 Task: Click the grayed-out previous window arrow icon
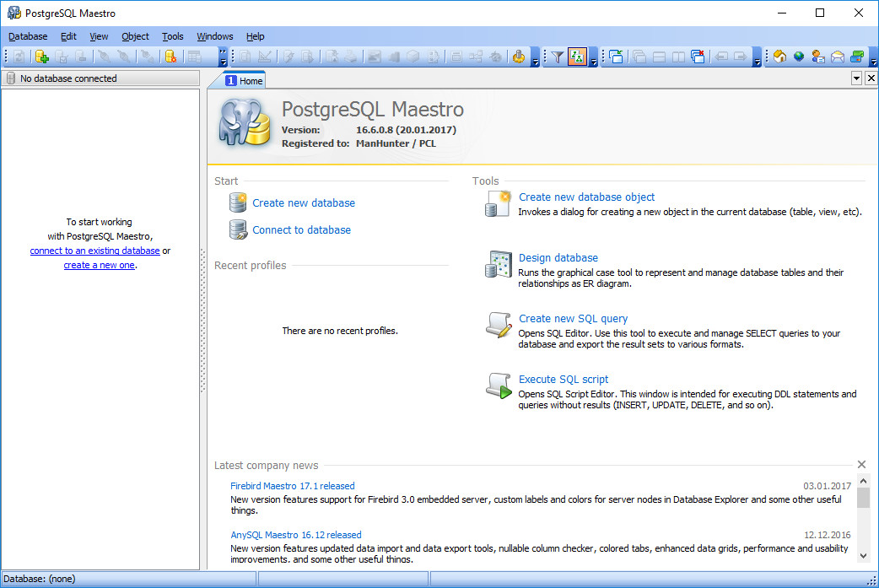coord(721,57)
